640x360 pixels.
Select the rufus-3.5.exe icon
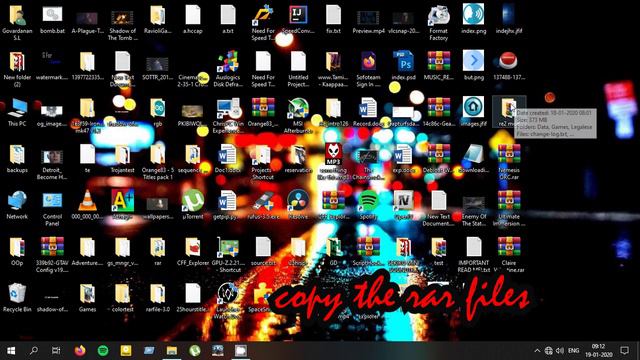tap(263, 205)
